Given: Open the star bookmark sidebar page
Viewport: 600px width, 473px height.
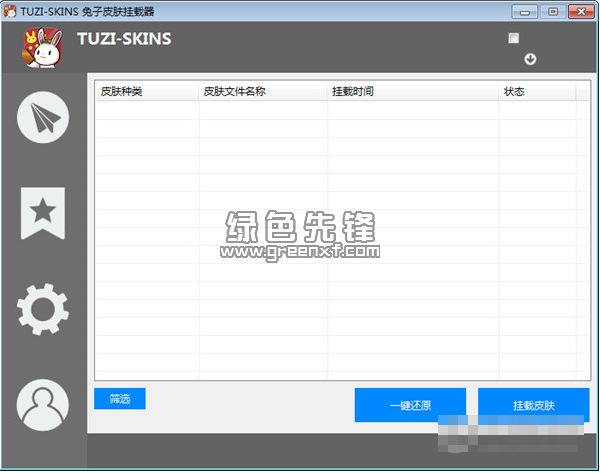Looking at the screenshot, I should click(43, 214).
